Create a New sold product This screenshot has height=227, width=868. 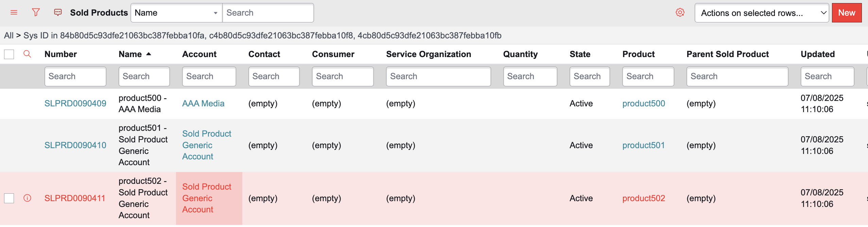pos(847,13)
